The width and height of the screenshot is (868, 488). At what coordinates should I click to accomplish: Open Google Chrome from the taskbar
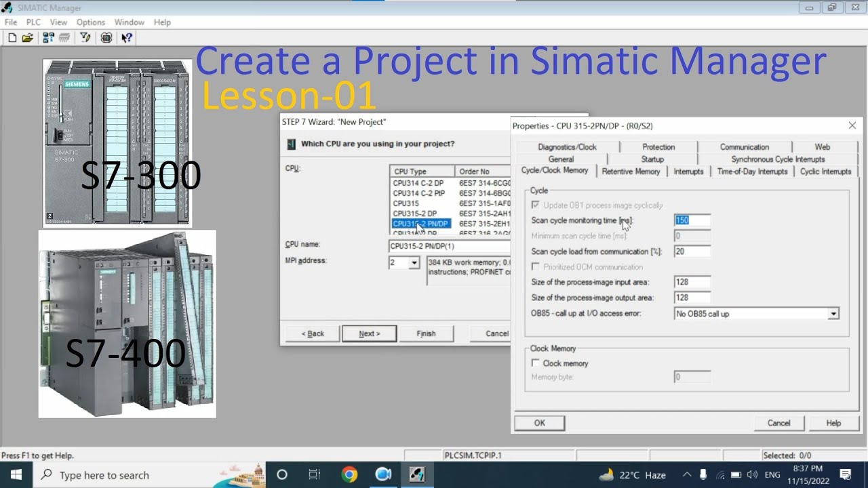click(349, 474)
